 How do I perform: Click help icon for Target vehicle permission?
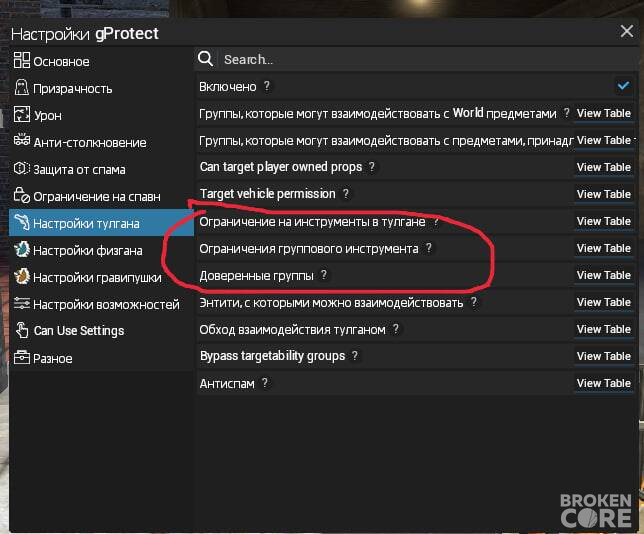click(x=346, y=193)
